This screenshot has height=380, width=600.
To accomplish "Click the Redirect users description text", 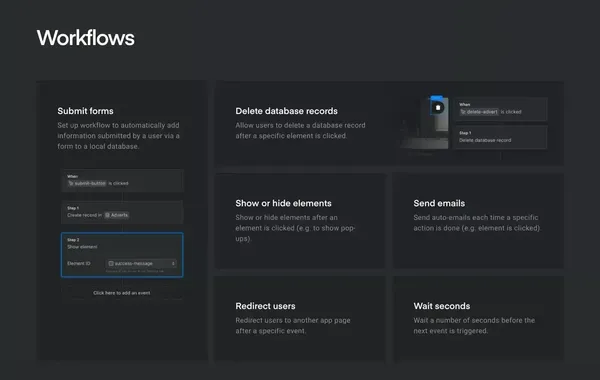I will pyautogui.click(x=293, y=326).
